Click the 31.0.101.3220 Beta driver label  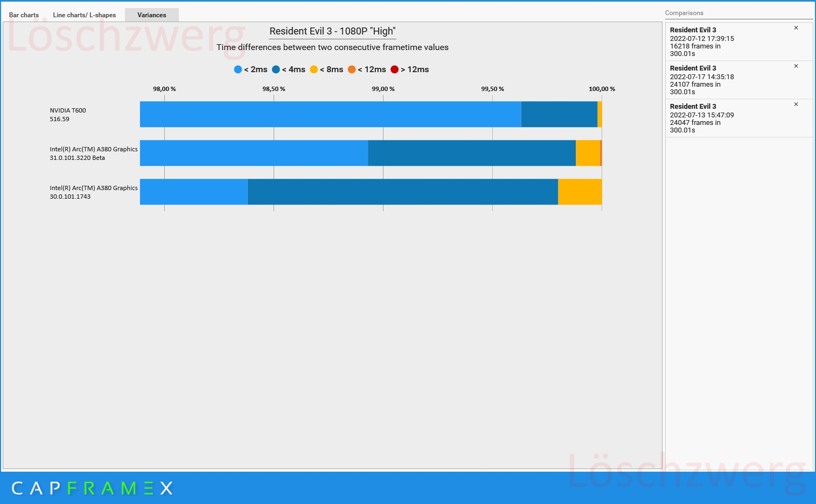(78, 158)
